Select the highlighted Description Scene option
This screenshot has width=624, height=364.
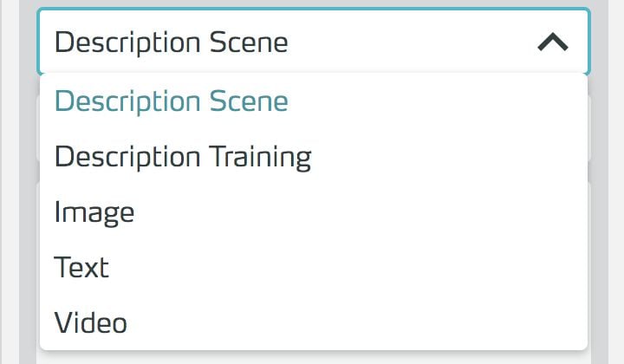(x=172, y=101)
